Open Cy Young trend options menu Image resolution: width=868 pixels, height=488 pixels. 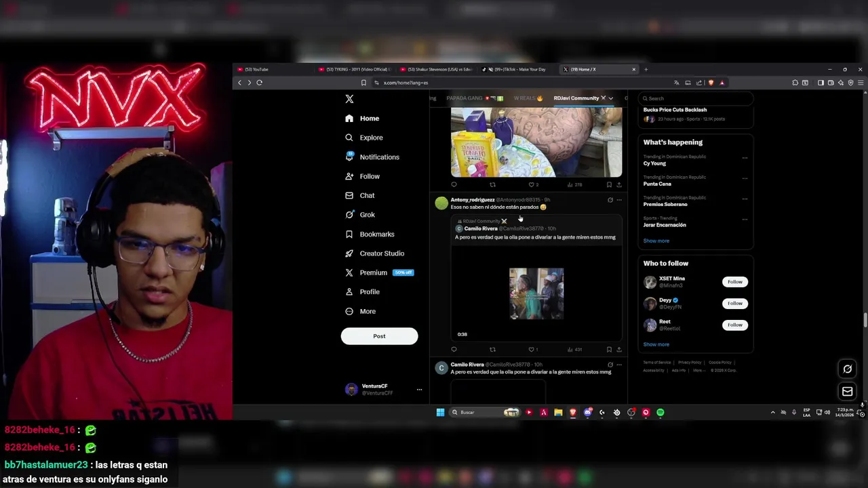pos(745,158)
